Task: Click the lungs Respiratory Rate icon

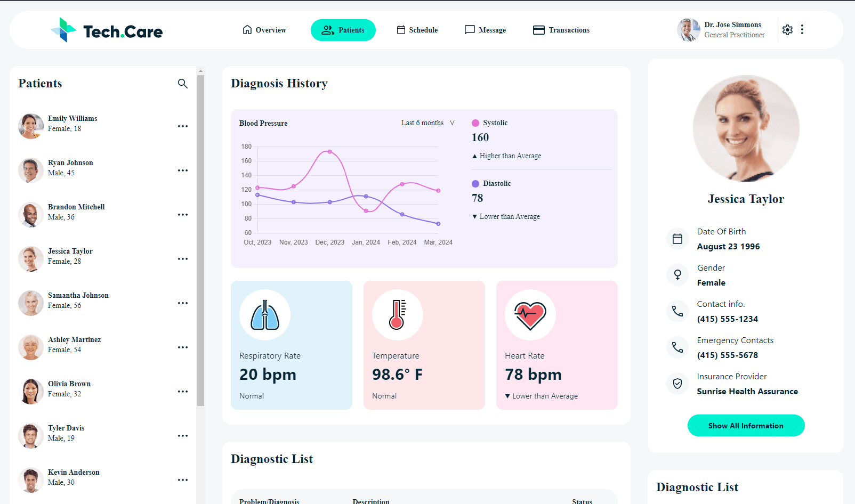Action: click(265, 315)
